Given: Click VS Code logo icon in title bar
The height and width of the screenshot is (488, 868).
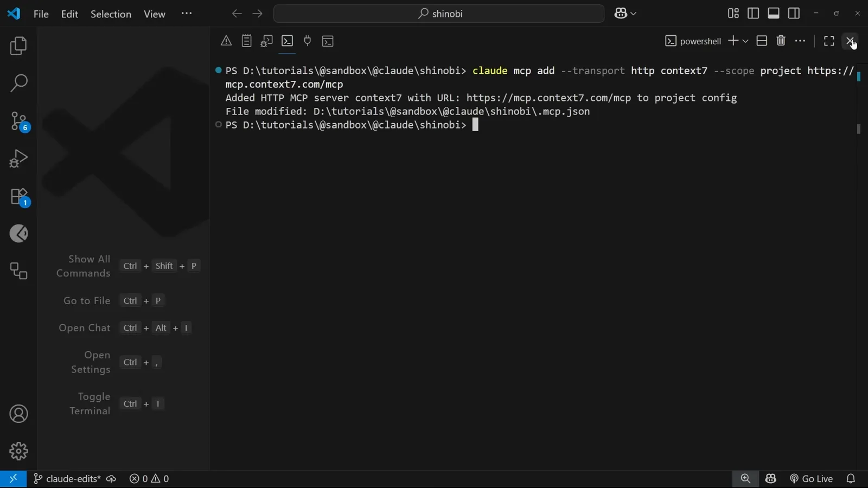Looking at the screenshot, I should (14, 14).
